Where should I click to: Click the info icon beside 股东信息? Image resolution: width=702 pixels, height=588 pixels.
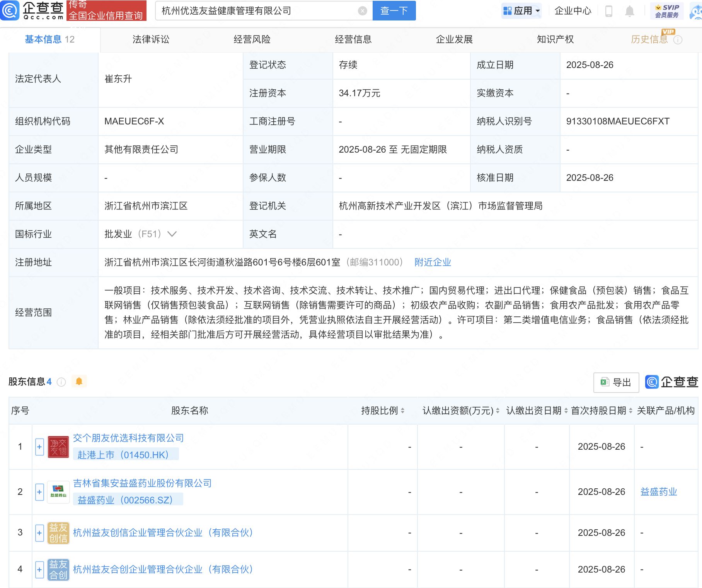[61, 382]
